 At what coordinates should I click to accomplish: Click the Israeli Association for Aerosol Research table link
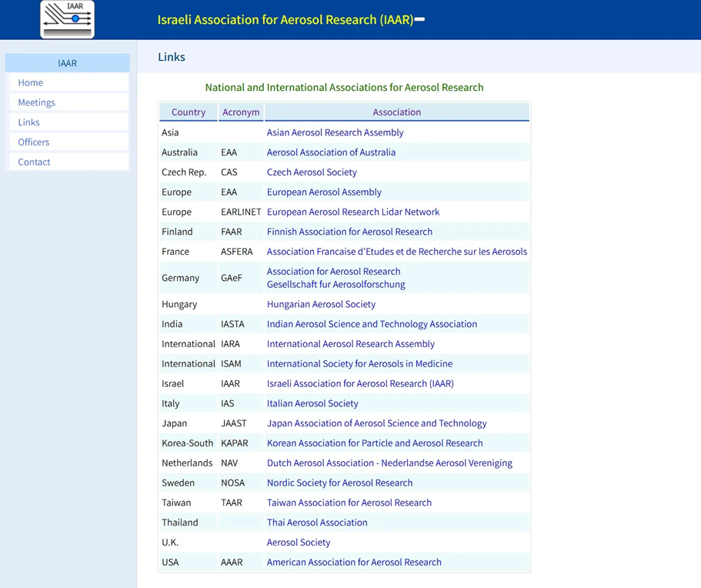360,383
